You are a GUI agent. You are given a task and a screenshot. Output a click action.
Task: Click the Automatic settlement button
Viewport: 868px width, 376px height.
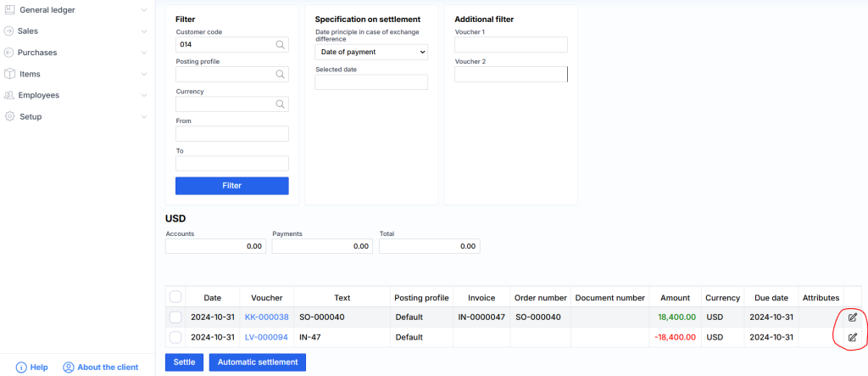pyautogui.click(x=257, y=362)
